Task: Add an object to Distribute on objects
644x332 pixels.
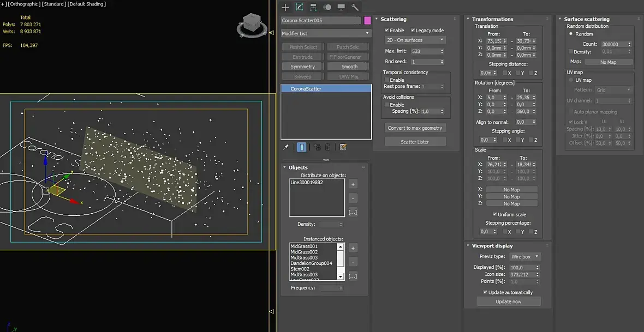Action: pyautogui.click(x=353, y=184)
